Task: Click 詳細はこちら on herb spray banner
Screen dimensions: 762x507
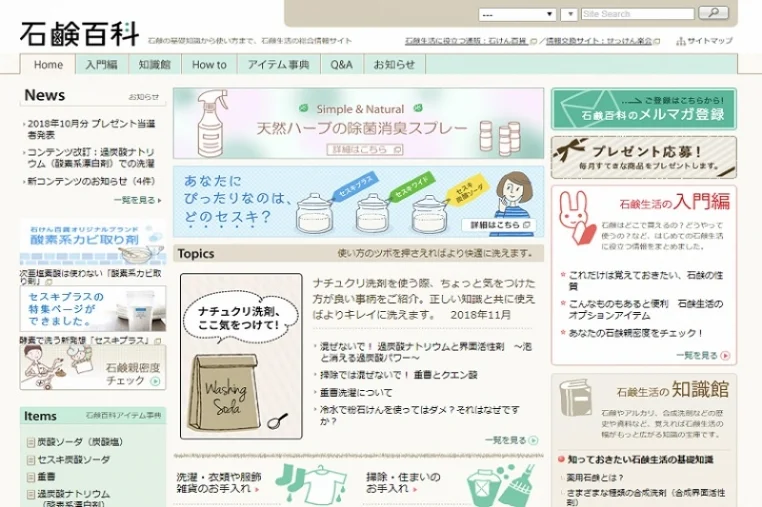Action: click(x=365, y=150)
